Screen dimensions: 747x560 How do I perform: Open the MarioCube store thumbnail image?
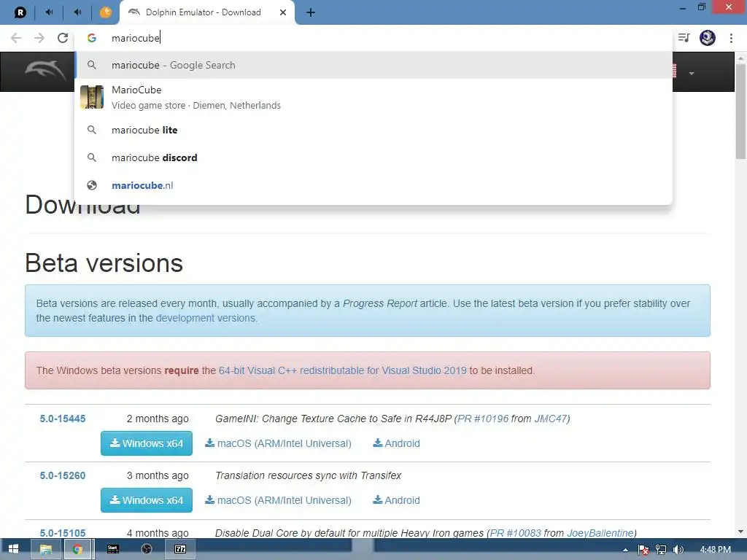pos(92,97)
